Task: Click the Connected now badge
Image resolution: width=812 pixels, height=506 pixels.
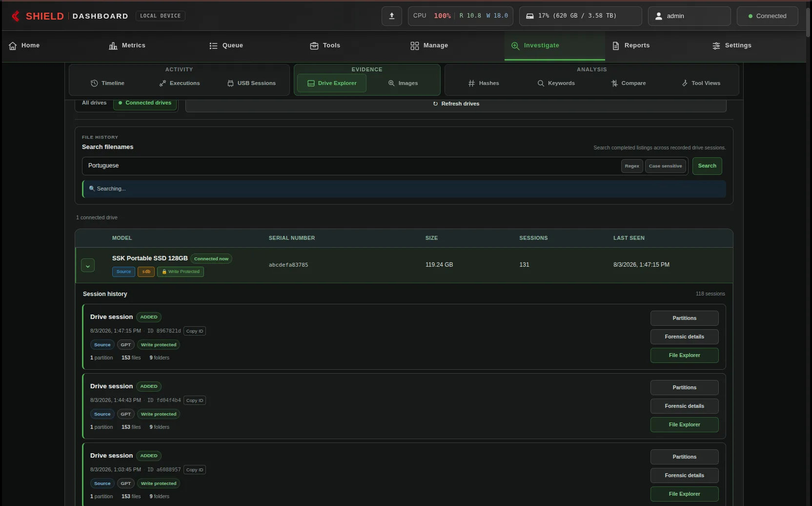Action: point(211,259)
